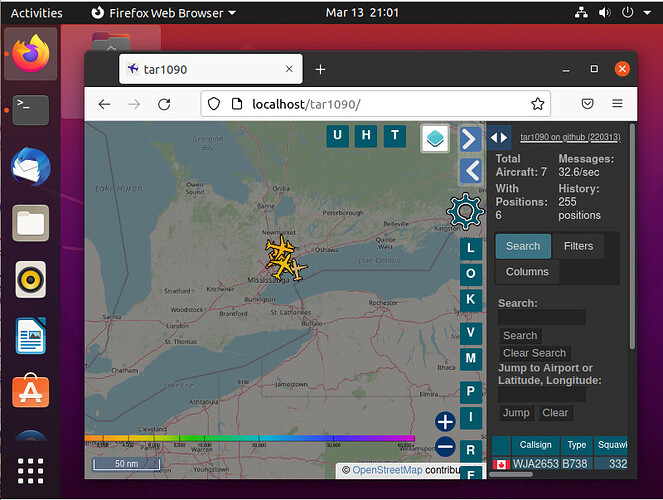
Task: Open the clock calendar Mar 13
Action: coord(362,13)
